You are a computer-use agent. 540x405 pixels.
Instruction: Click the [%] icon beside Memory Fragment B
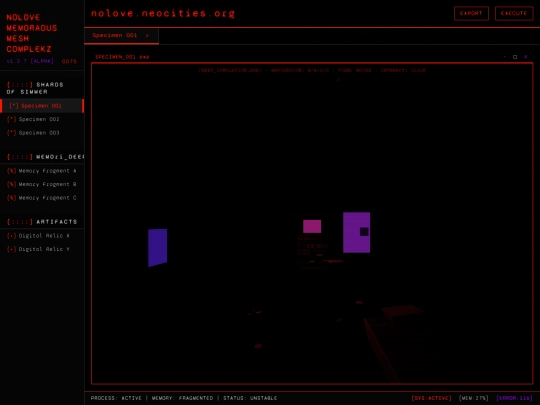pos(11,184)
